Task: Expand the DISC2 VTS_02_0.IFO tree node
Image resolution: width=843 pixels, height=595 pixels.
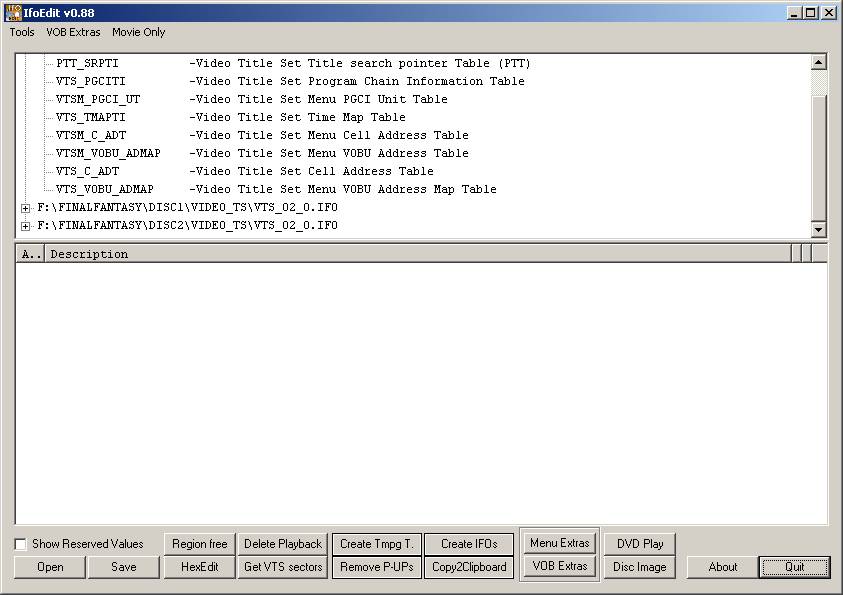Action: (x=25, y=226)
